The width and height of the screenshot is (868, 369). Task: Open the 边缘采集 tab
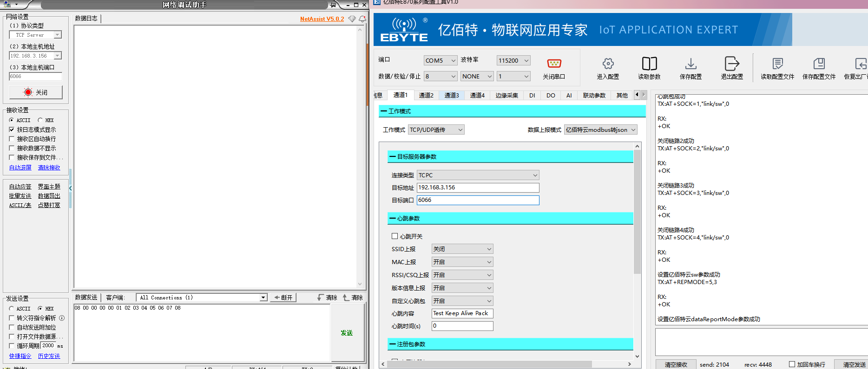[506, 96]
